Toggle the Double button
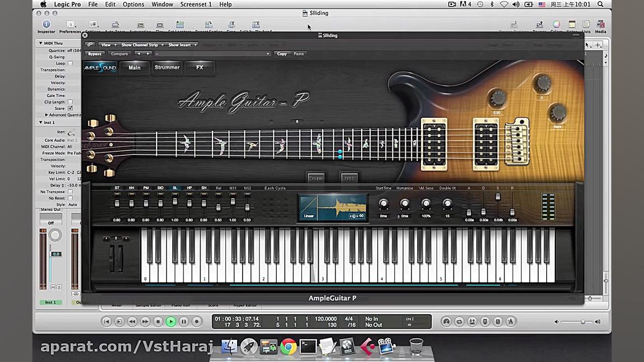This screenshot has height=362, width=644. tap(316, 178)
